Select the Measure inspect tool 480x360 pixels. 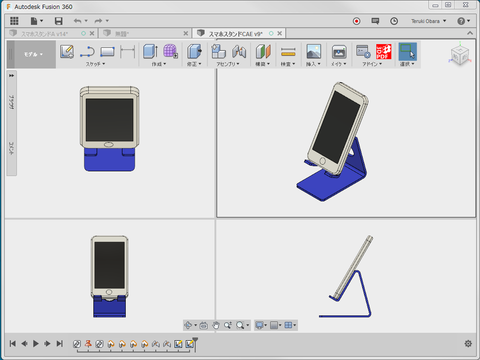tap(288, 52)
